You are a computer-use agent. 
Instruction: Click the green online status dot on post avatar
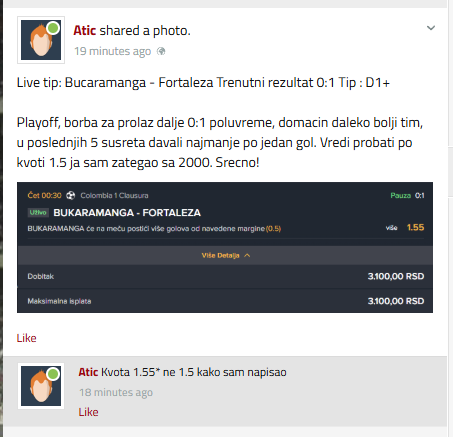click(x=53, y=28)
